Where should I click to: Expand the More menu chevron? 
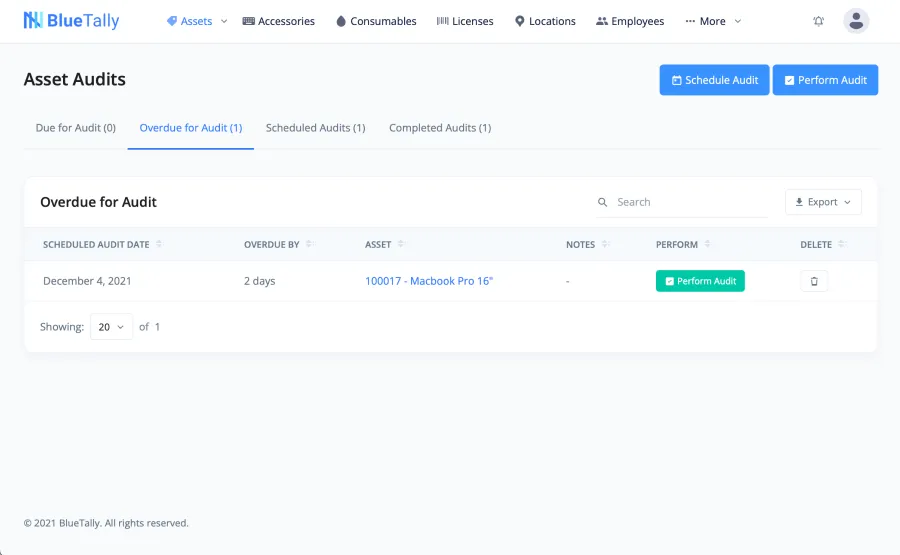click(738, 21)
